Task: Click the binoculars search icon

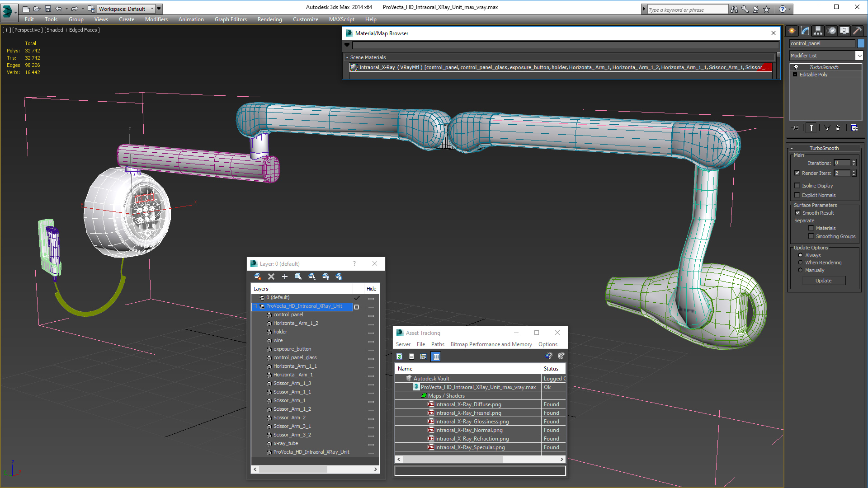Action: coord(734,9)
